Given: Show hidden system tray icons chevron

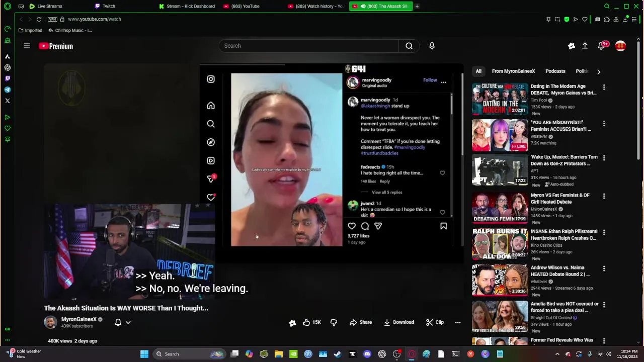Looking at the screenshot, I should pos(557,354).
